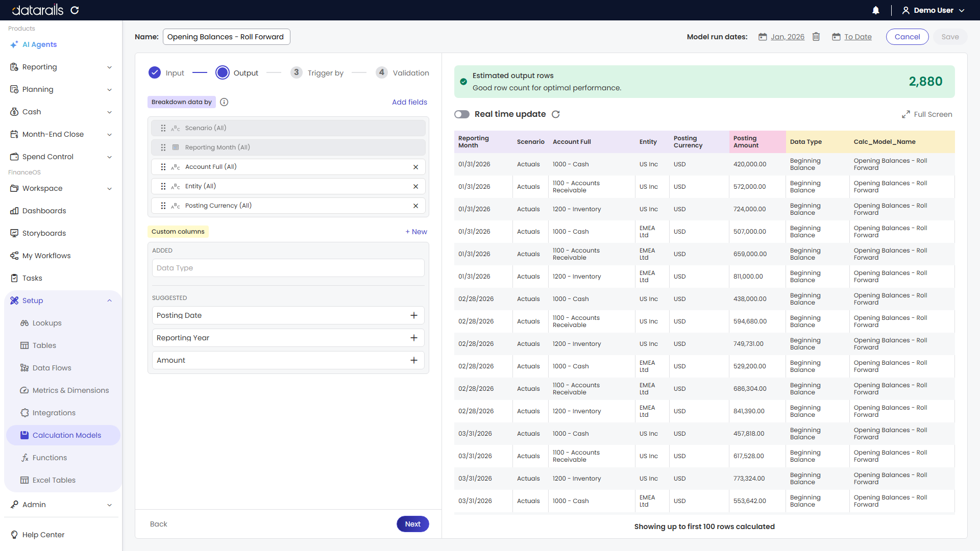Show Breakdown data by info tooltip
The image size is (980, 551).
(x=224, y=102)
